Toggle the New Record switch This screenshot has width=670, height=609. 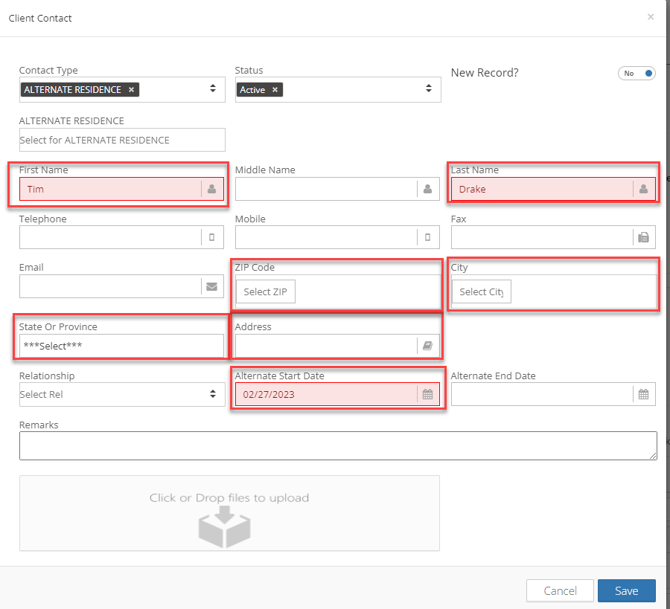coord(637,74)
